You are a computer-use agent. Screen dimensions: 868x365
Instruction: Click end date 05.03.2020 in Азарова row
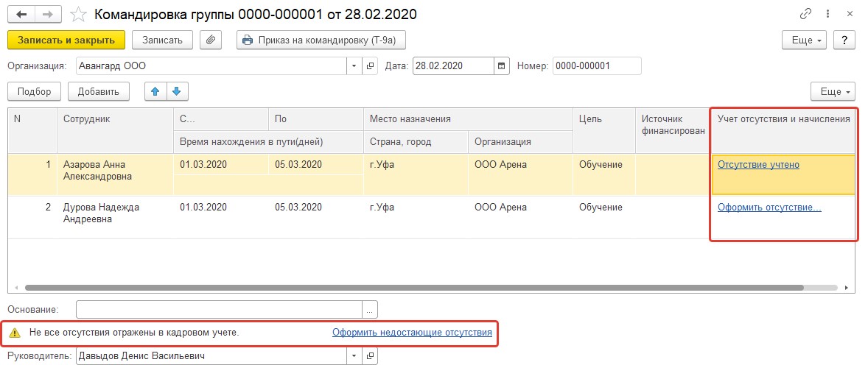[315, 164]
